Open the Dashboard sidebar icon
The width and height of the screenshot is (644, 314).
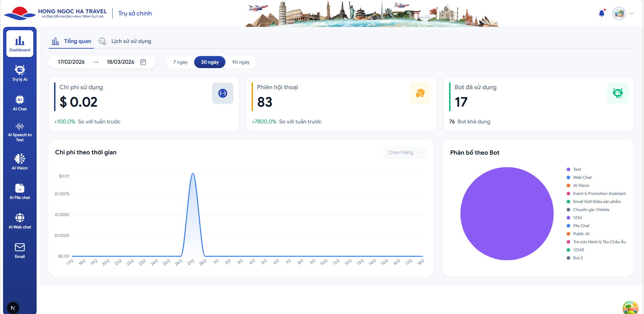click(20, 44)
